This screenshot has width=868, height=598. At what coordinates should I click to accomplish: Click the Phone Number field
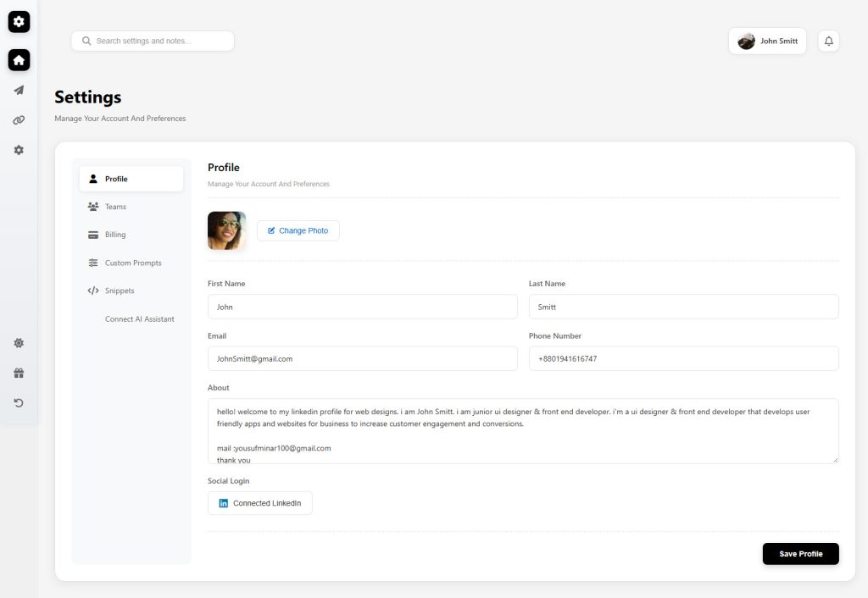click(x=684, y=358)
